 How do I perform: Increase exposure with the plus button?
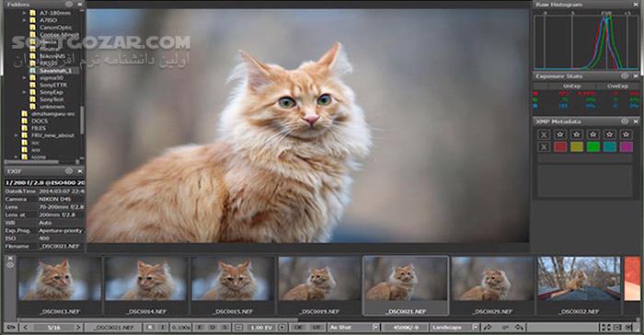click(282, 328)
